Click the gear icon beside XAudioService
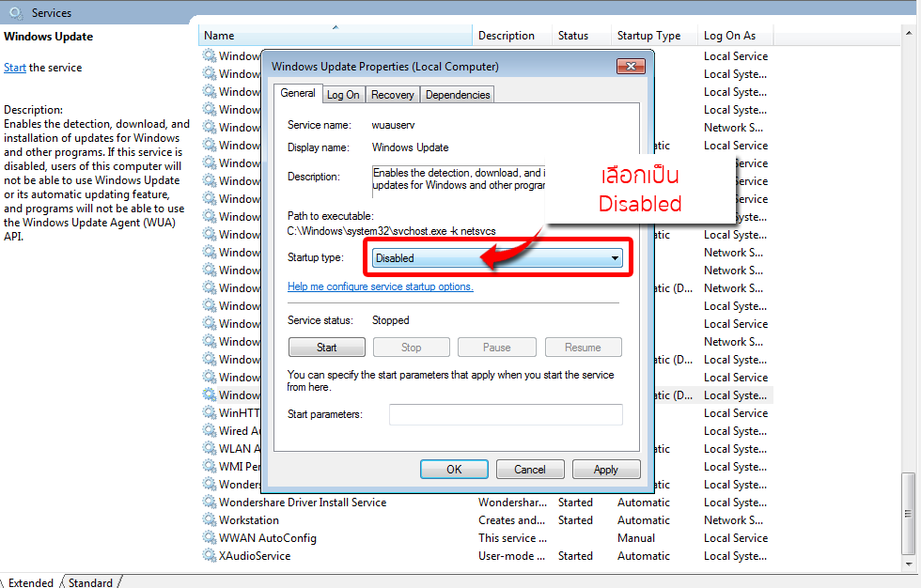 point(210,556)
